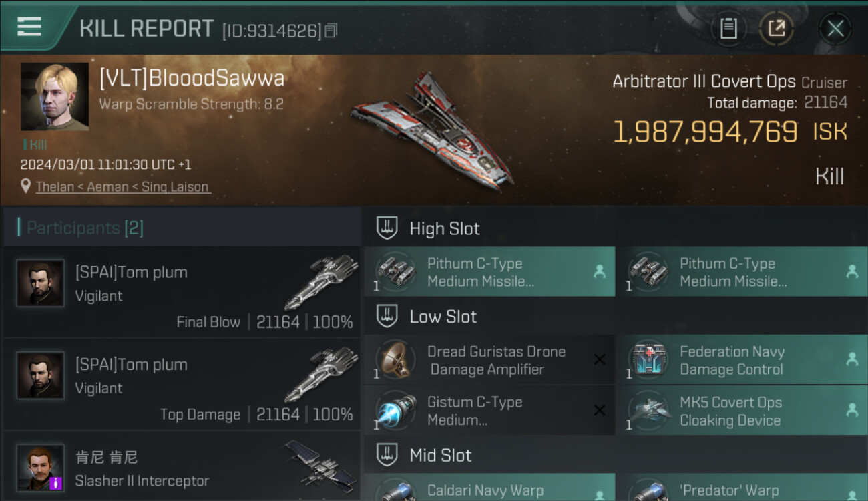Open BlooodSawwa character portrait

pos(55,96)
